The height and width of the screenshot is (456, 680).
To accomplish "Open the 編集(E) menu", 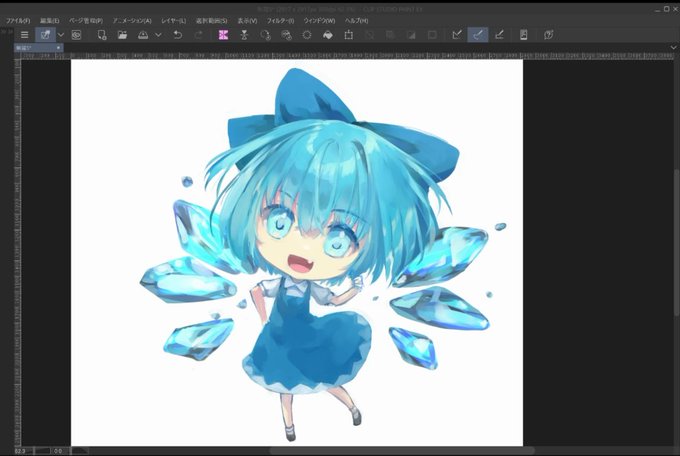I will coord(49,20).
